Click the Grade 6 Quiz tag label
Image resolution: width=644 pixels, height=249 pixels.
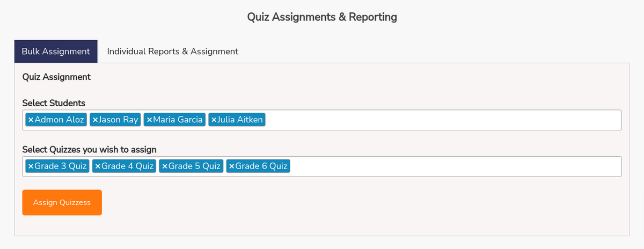(x=262, y=166)
